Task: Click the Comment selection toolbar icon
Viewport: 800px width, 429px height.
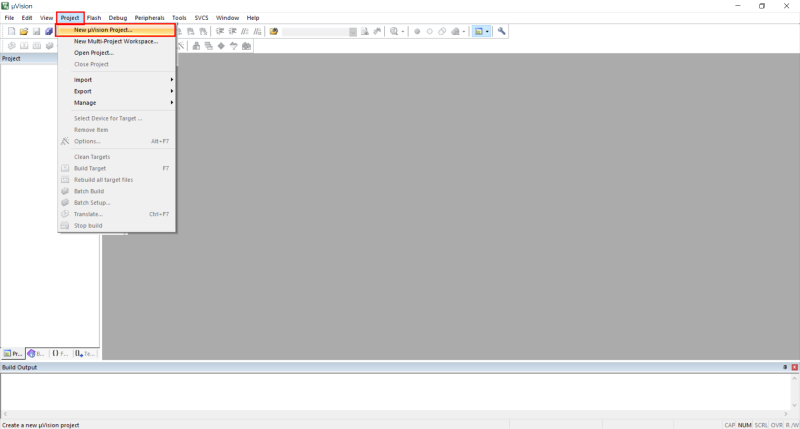Action: 245,32
